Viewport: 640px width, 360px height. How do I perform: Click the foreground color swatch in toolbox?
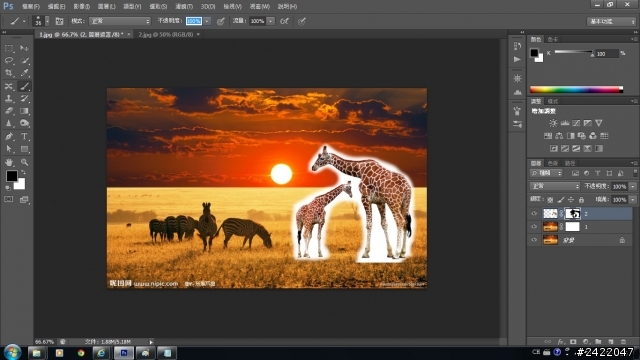11,176
